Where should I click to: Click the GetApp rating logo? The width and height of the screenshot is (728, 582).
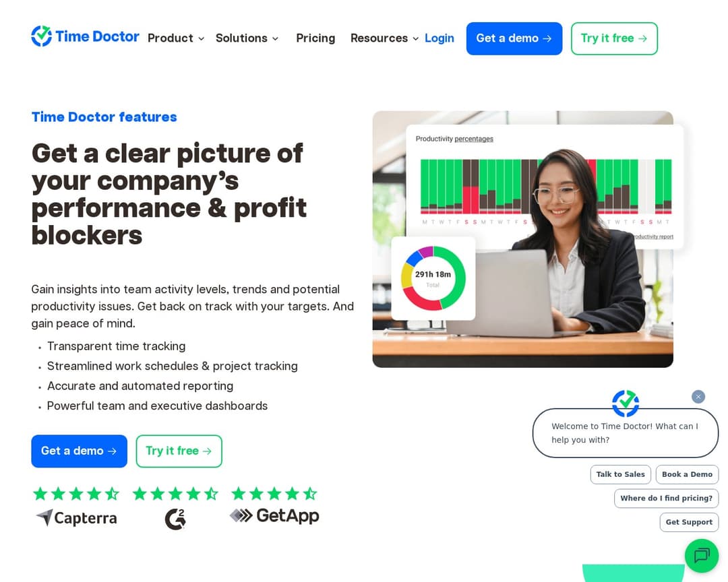click(x=274, y=515)
